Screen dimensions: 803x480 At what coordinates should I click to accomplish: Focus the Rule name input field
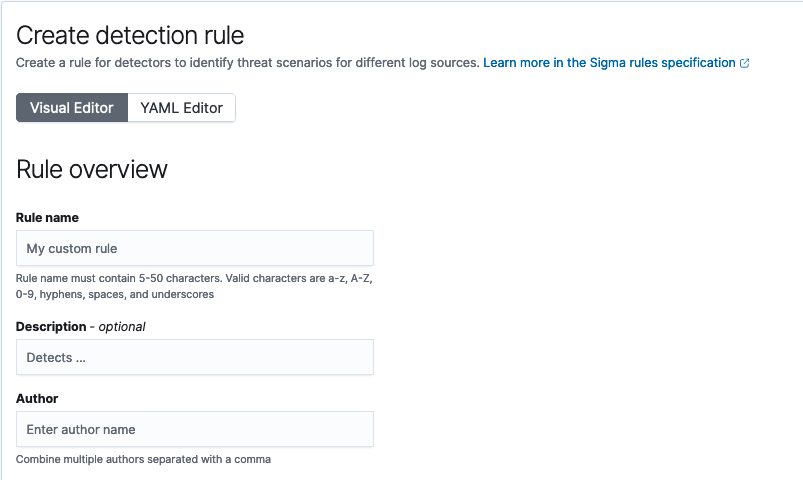tap(195, 248)
